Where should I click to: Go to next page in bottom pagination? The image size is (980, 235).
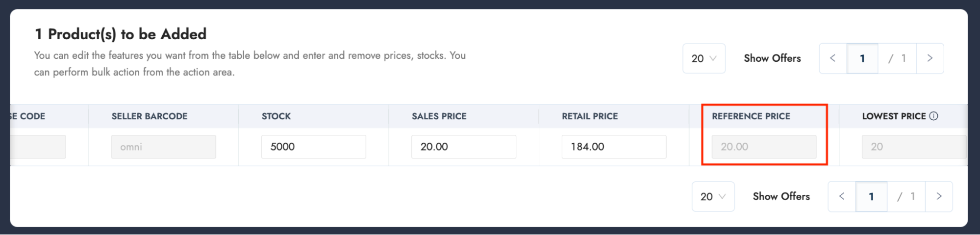(x=938, y=196)
